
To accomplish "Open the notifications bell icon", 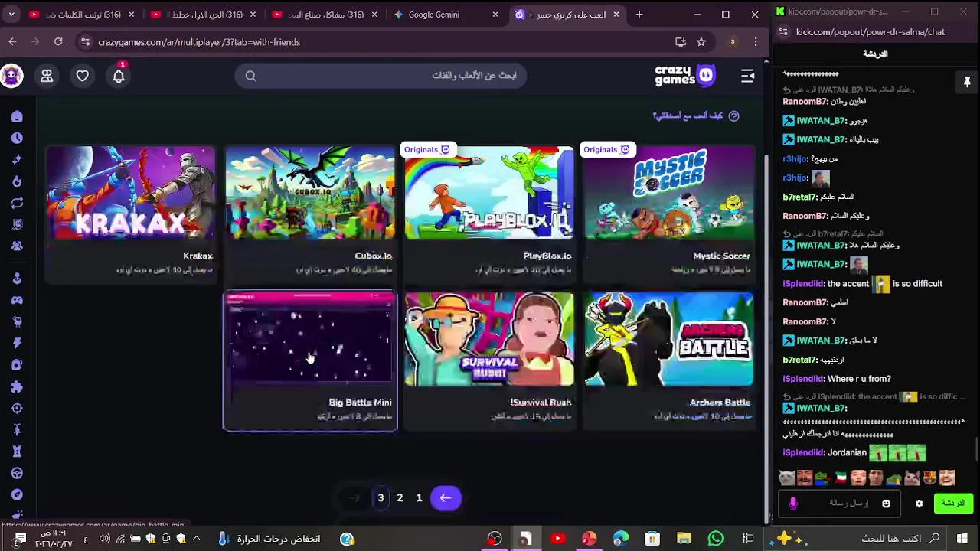I will [x=119, y=76].
